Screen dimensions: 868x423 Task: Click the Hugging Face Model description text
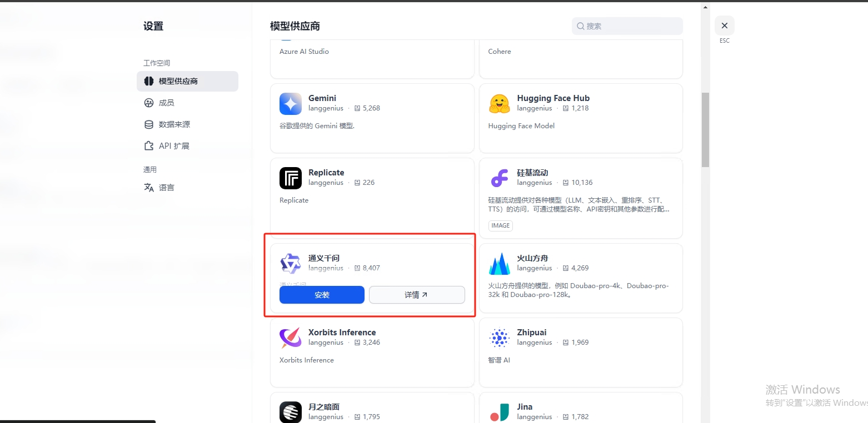(521, 126)
